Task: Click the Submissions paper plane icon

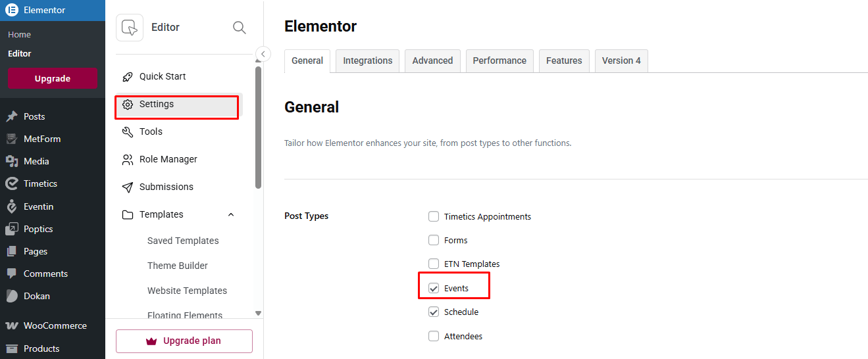Action: (x=128, y=187)
